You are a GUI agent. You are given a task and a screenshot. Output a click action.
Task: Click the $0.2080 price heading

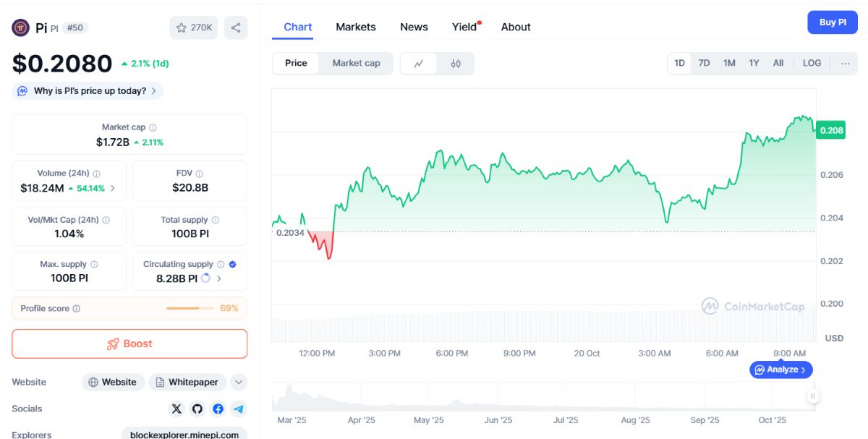[x=62, y=64]
